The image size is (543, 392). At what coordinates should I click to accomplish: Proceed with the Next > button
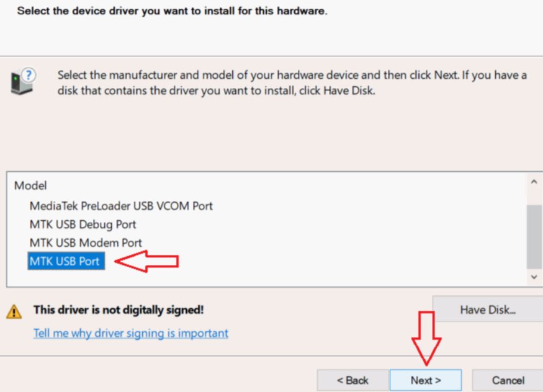tap(426, 380)
